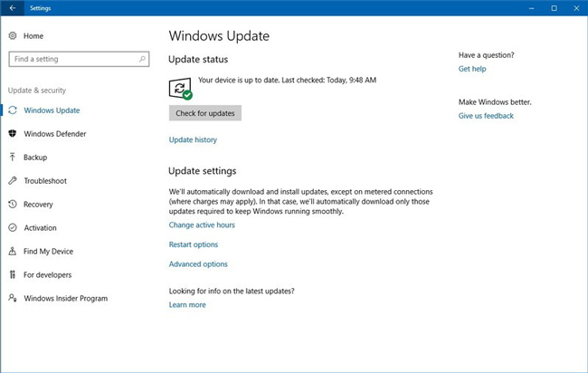
Task: Click Change active hours link
Action: [202, 225]
